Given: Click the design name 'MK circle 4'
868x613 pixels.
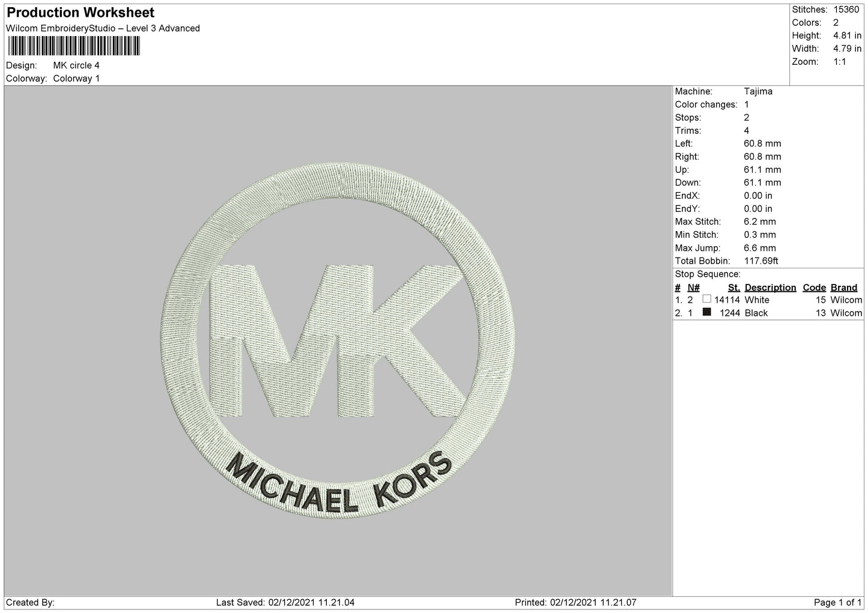Looking at the screenshot, I should pyautogui.click(x=76, y=65).
